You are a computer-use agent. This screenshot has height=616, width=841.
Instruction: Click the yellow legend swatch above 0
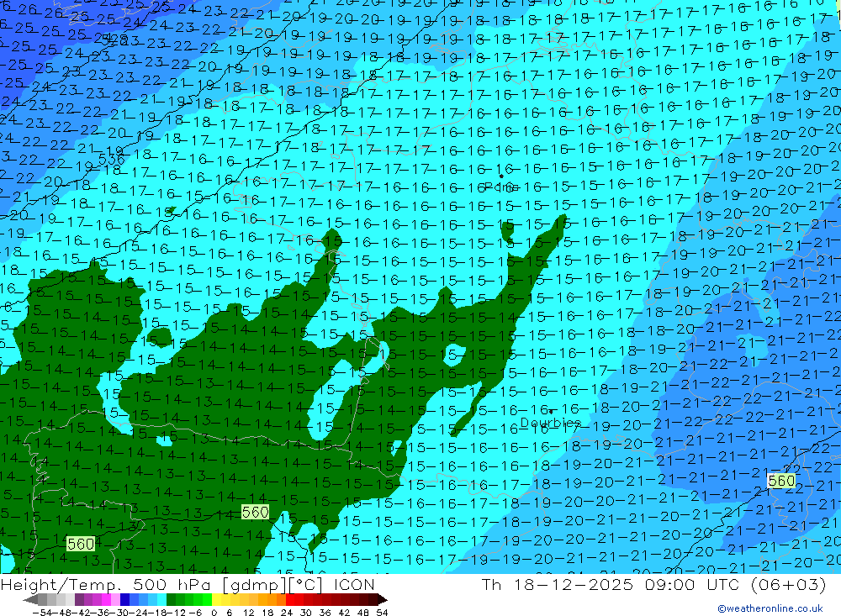[217, 599]
